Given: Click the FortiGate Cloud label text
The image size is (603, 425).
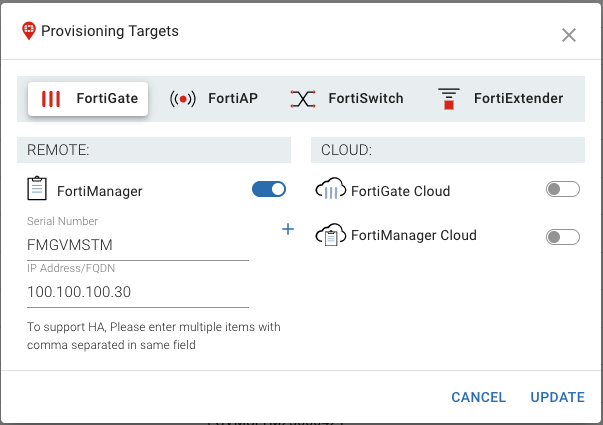Looking at the screenshot, I should tap(400, 191).
